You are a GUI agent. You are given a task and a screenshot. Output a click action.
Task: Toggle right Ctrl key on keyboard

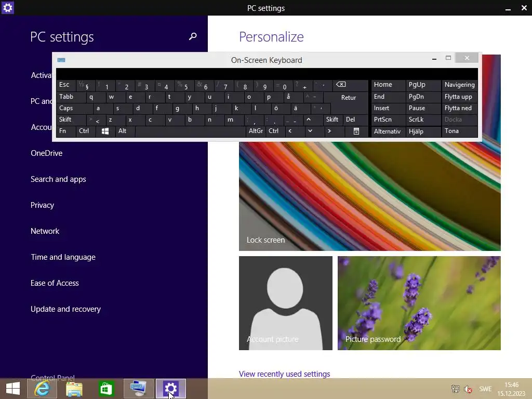[x=275, y=131]
